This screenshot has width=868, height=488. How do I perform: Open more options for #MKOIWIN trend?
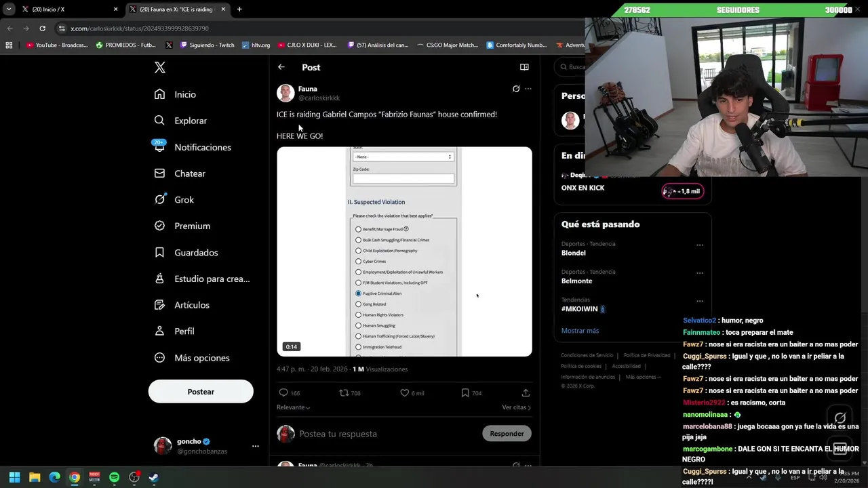tap(700, 301)
